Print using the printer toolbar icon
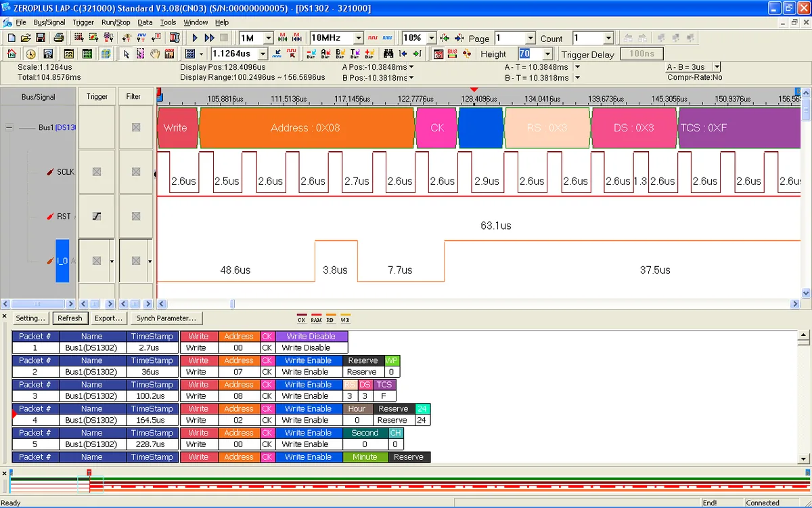This screenshot has width=812, height=508. pos(59,38)
